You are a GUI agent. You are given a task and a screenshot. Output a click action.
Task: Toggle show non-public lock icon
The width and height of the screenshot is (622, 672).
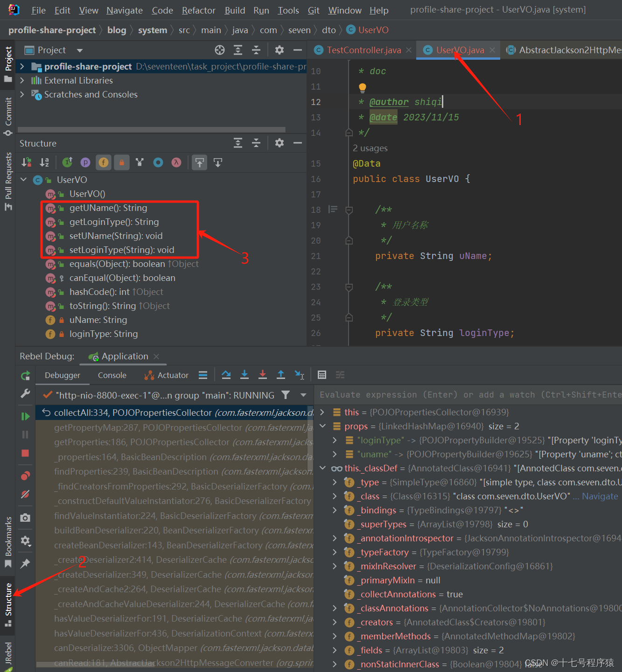122,162
